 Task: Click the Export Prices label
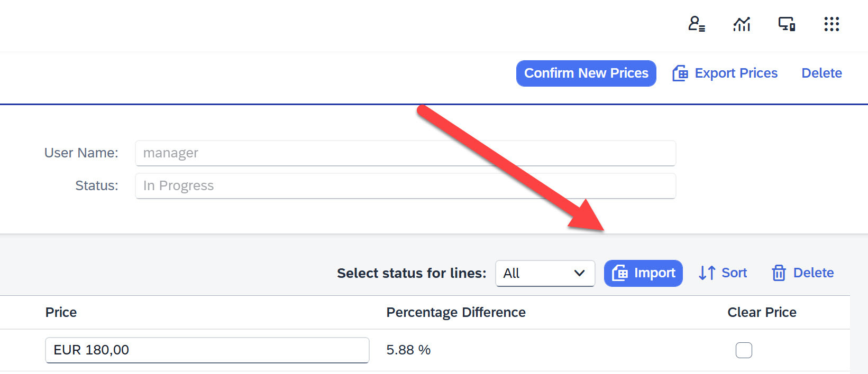pyautogui.click(x=736, y=73)
